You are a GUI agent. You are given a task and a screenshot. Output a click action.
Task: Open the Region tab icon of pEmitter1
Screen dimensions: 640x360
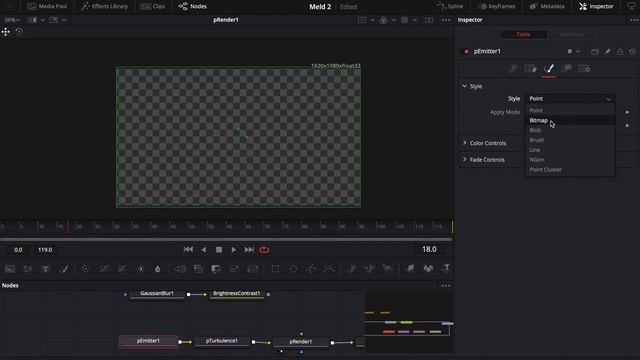(567, 69)
